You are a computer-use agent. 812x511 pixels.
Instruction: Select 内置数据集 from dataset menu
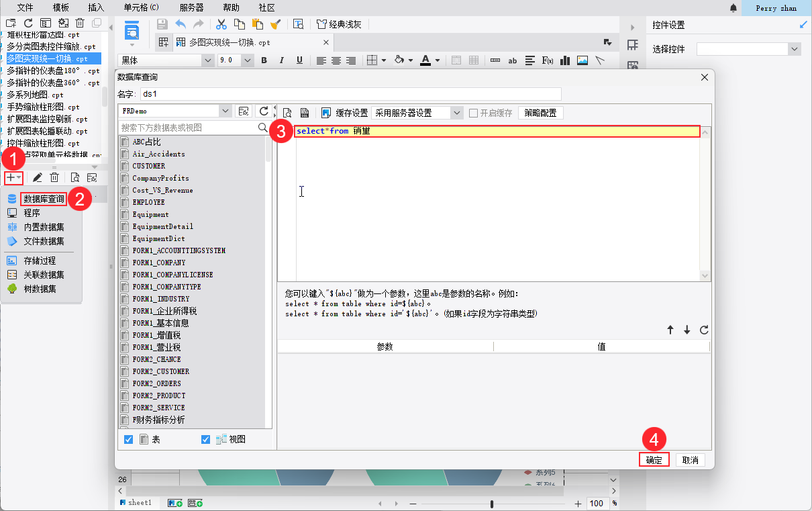[44, 227]
